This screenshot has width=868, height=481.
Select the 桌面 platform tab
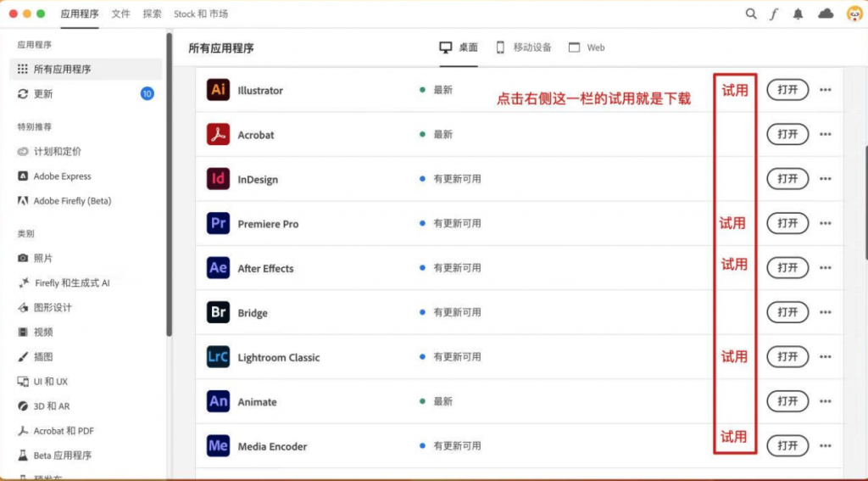click(459, 48)
